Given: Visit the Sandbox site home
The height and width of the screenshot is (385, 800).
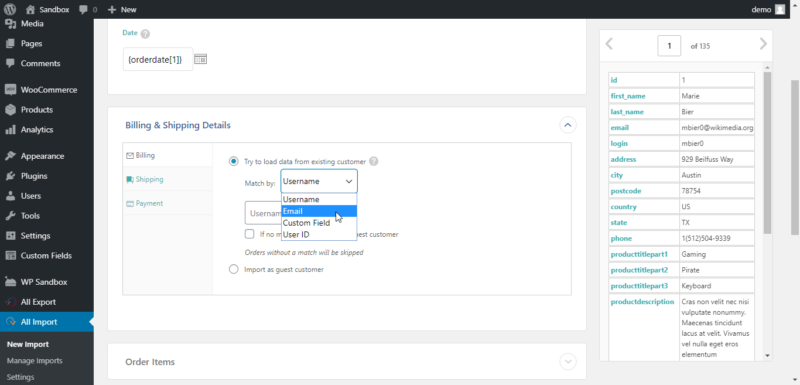Looking at the screenshot, I should coord(47,9).
